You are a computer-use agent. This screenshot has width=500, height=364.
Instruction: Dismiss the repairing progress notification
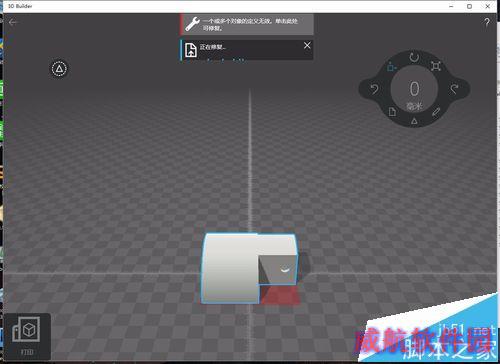click(x=307, y=45)
